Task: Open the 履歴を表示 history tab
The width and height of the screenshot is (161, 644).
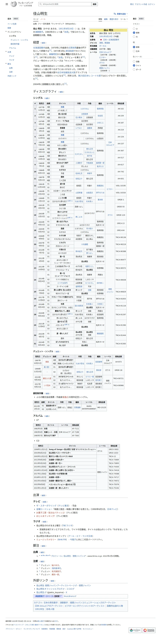Action: tap(114, 19)
